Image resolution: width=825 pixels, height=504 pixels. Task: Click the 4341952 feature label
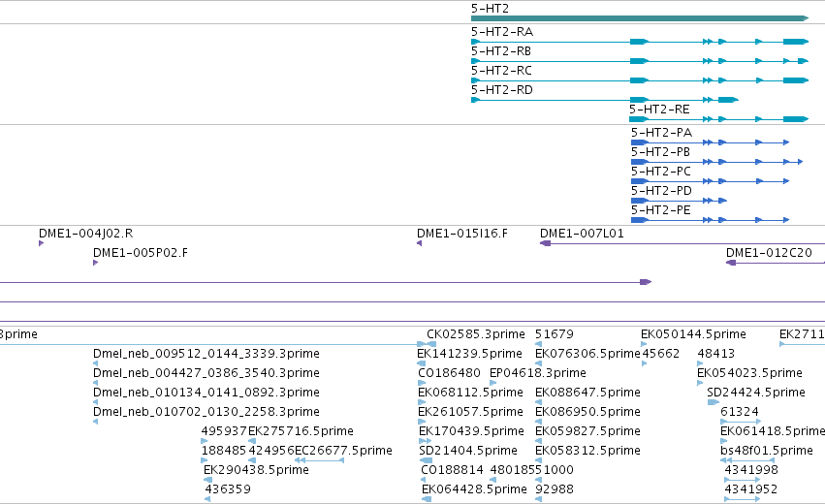[x=750, y=489]
